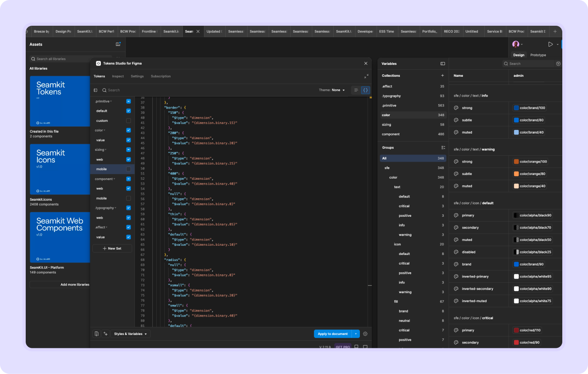Screen dimensions: 588x374
Task: Open the gear settings icon beside Apply to document
Action: (x=365, y=334)
